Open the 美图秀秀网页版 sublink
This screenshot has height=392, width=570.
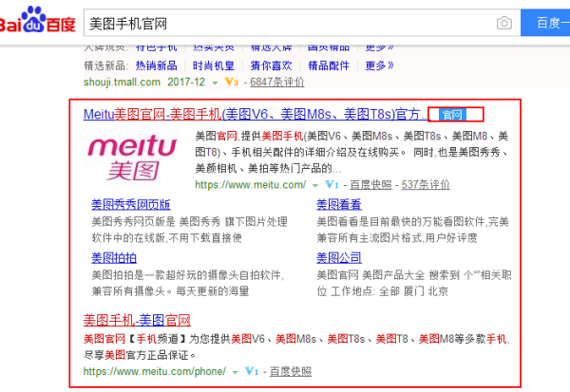[131, 204]
